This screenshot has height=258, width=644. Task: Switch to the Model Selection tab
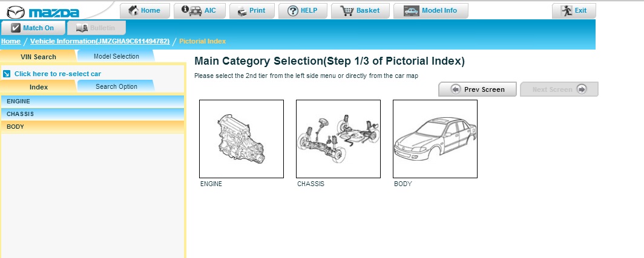point(116,56)
